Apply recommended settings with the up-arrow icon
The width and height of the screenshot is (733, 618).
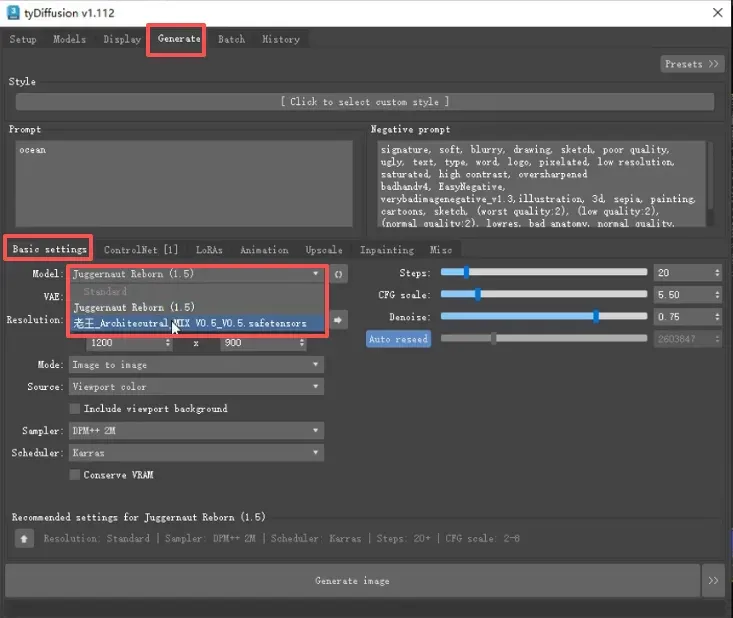click(x=24, y=539)
